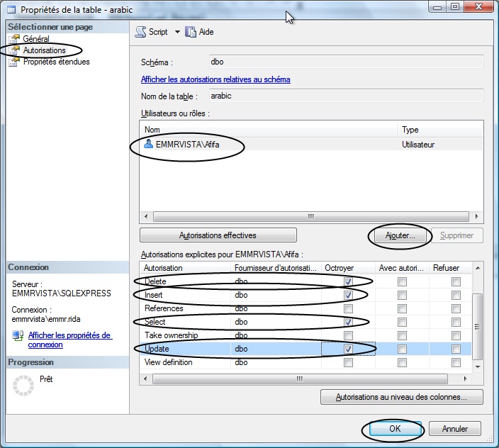Viewport: 499px width, 448px height.
Task: Open the Aide help icon
Action: [190, 32]
